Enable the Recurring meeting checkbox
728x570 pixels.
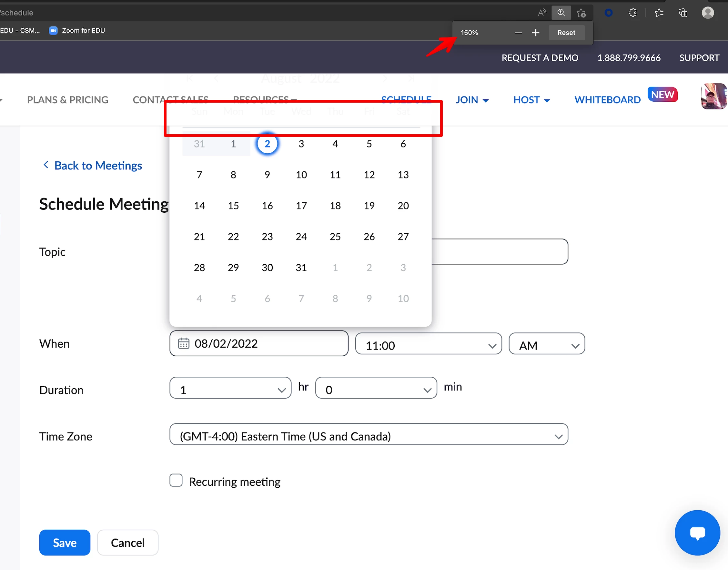click(x=176, y=480)
